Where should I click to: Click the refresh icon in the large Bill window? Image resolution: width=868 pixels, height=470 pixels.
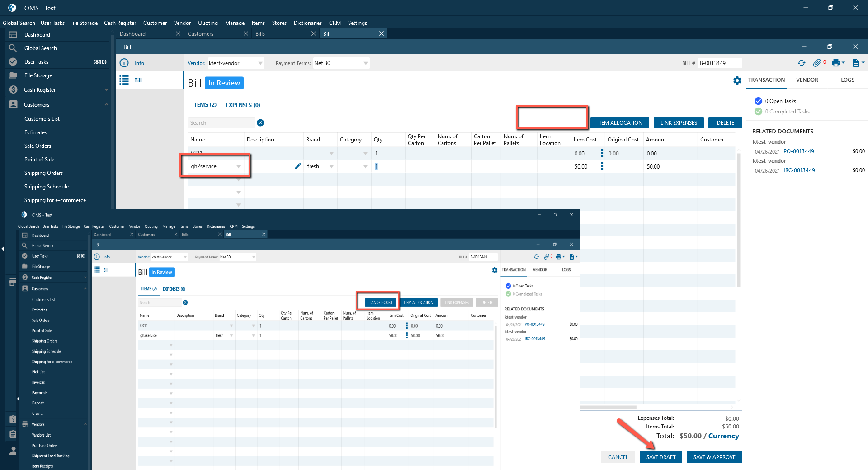click(x=802, y=63)
